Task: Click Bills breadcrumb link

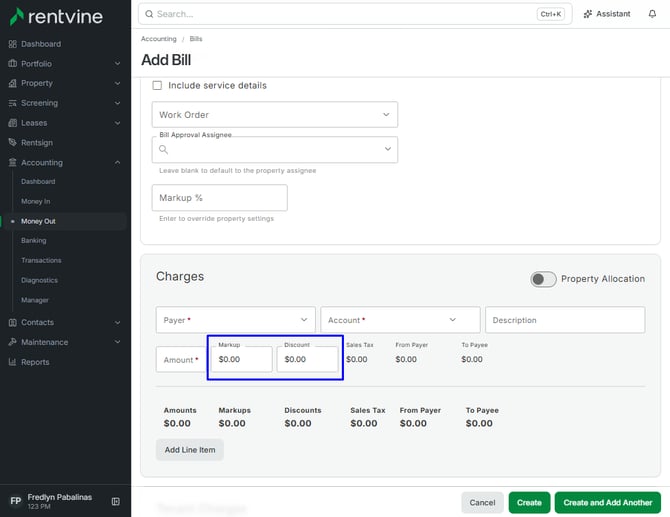Action: 196,39
